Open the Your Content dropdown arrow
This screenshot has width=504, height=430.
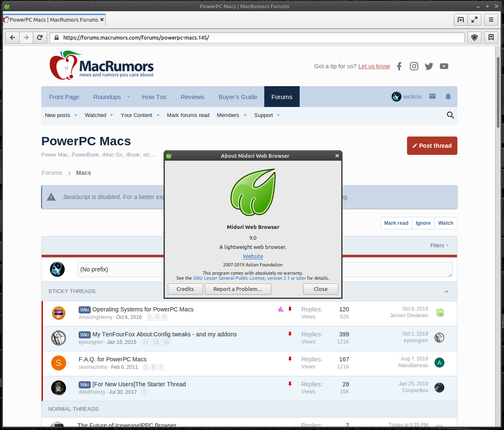[x=158, y=115]
